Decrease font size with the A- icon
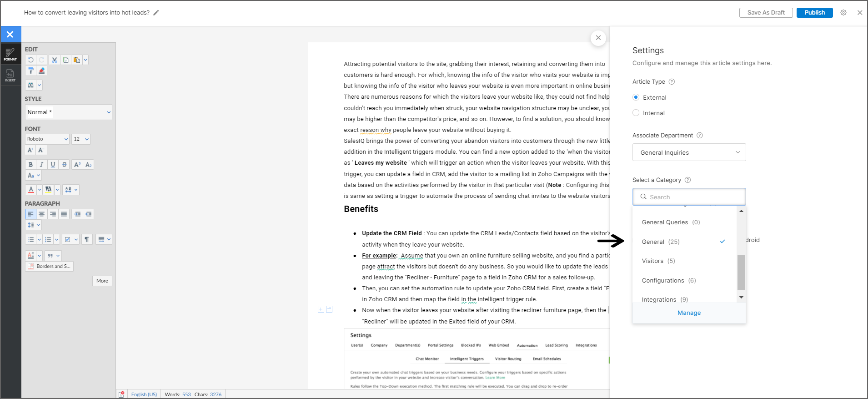The height and width of the screenshot is (399, 868). 41,150
